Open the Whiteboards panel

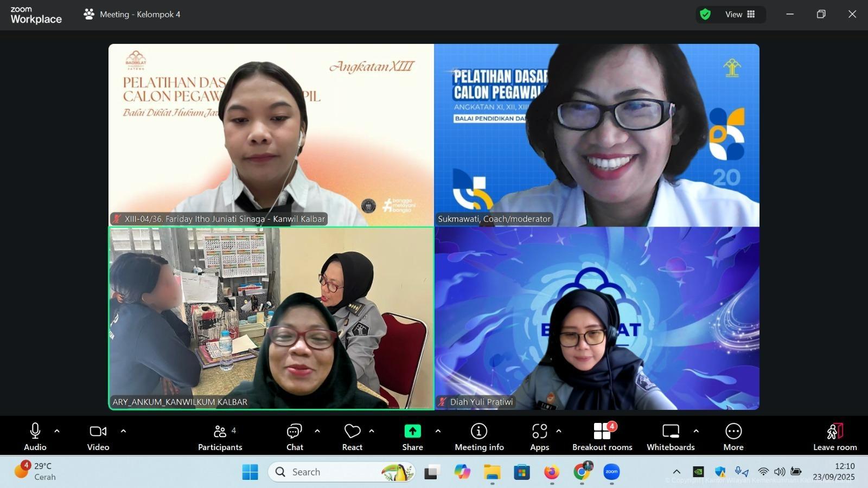[671, 435]
